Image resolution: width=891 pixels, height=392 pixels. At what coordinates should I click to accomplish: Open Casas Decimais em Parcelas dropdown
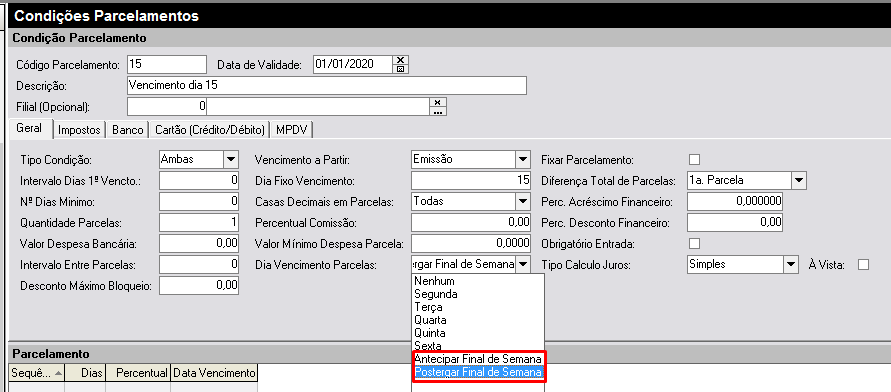pos(522,201)
